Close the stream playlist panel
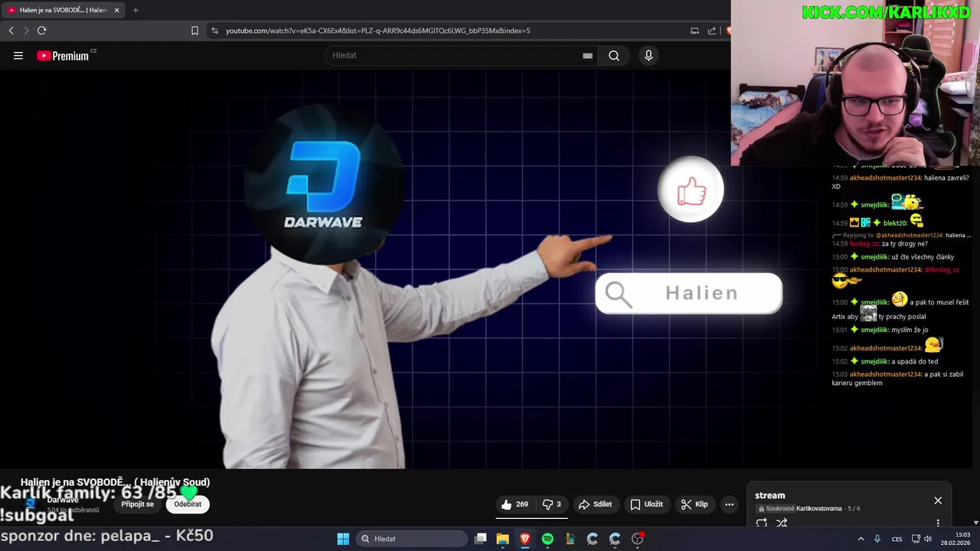Viewport: 980px width, 551px height. point(938,500)
